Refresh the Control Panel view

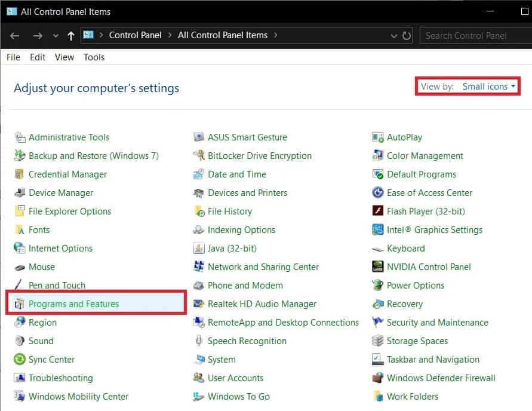pos(406,36)
